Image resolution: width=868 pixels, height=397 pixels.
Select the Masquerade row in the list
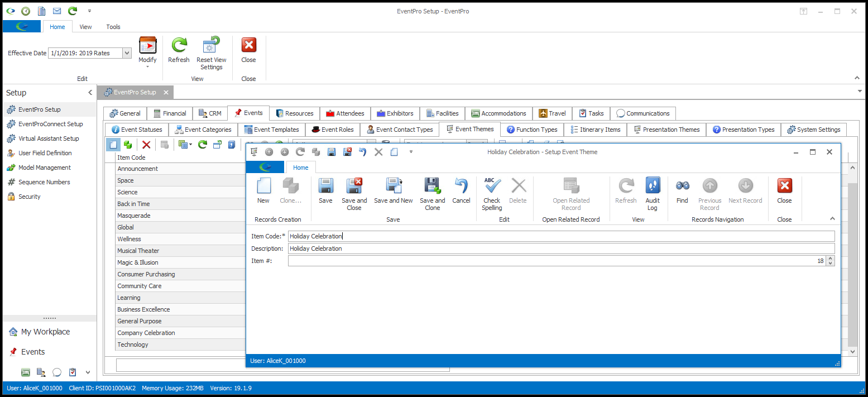180,216
